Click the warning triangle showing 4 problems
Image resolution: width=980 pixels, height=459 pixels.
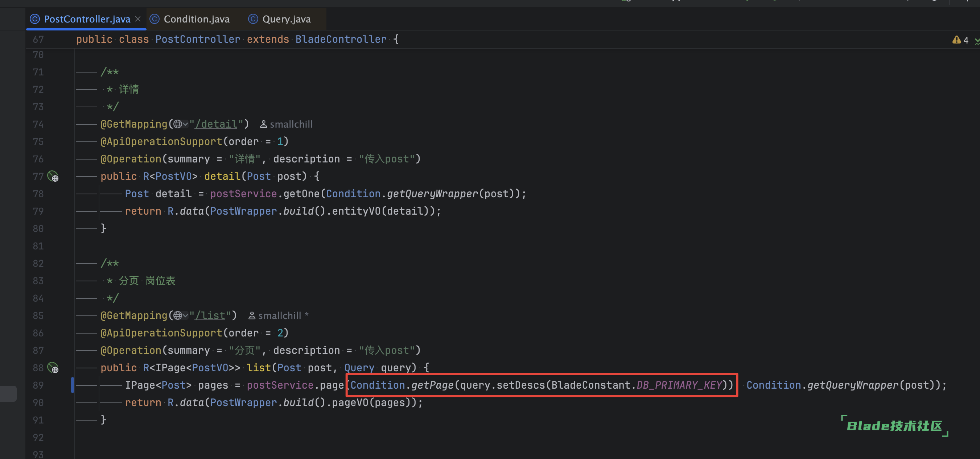coord(956,40)
